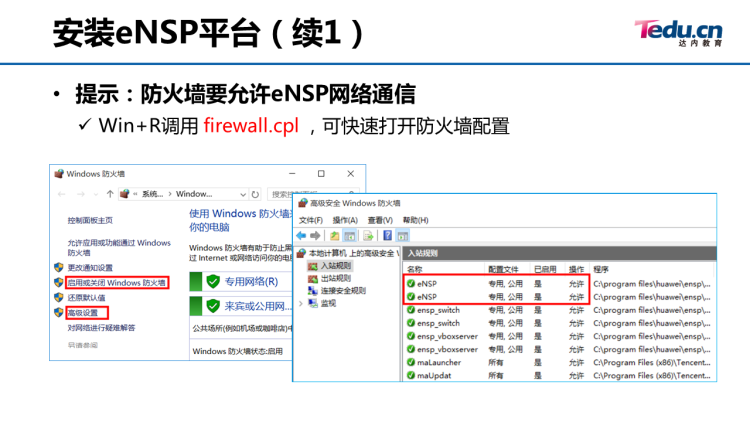The height and width of the screenshot is (422, 750).
Task: Sort rules by the 已启用 column header
Action: (545, 269)
